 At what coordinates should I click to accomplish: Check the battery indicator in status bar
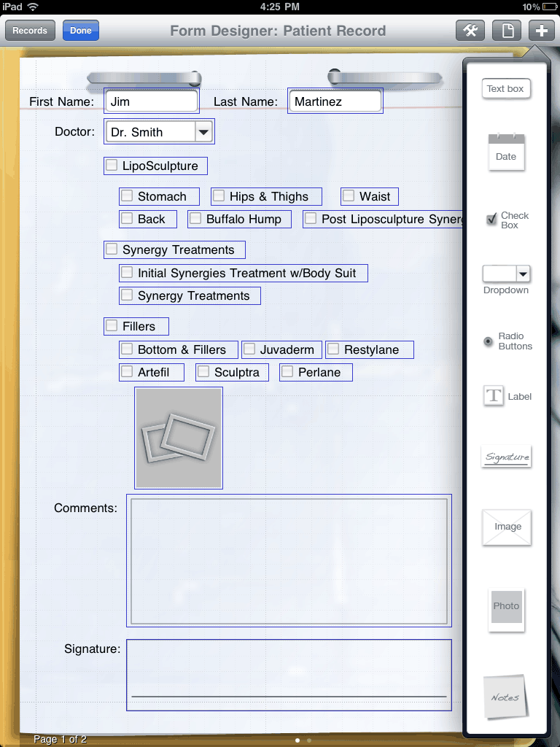551,7
